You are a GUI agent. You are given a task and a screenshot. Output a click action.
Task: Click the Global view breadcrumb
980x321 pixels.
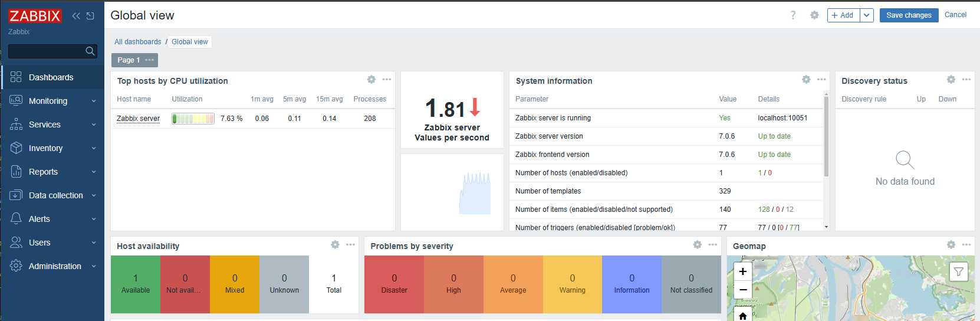point(190,42)
